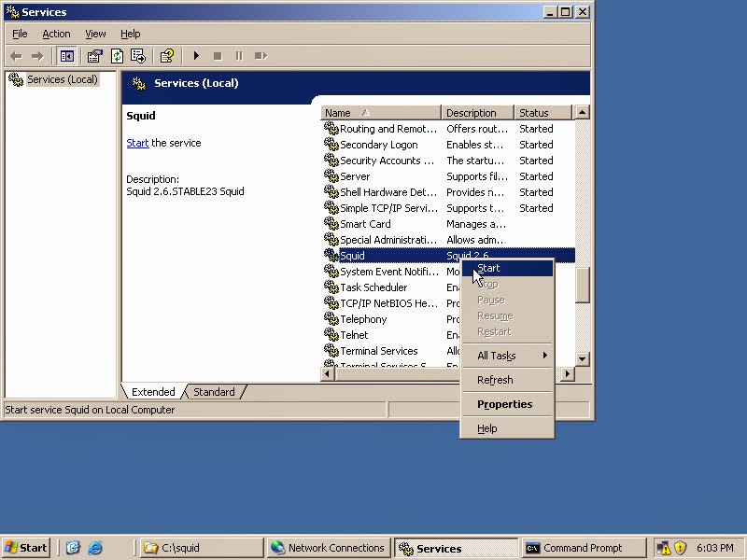Click the Stop Service toolbar icon
Viewport: 747px width, 560px height.
point(218,56)
